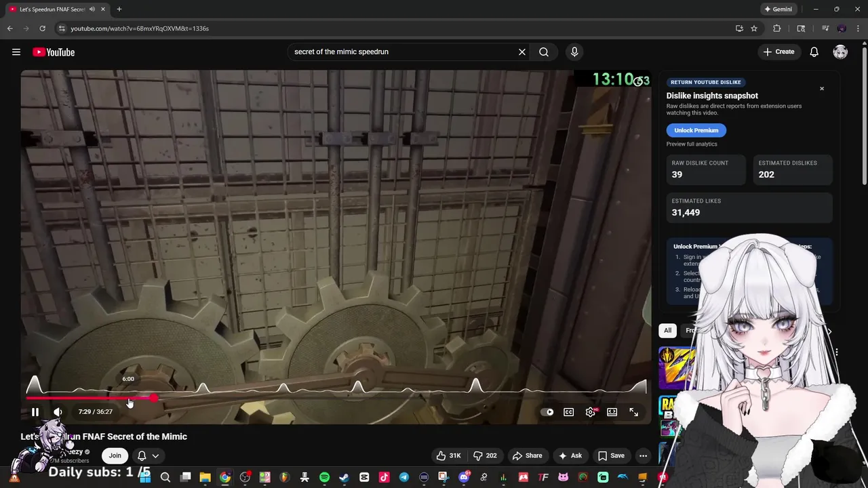Switch to theater mode
868x488 pixels.
click(x=612, y=411)
